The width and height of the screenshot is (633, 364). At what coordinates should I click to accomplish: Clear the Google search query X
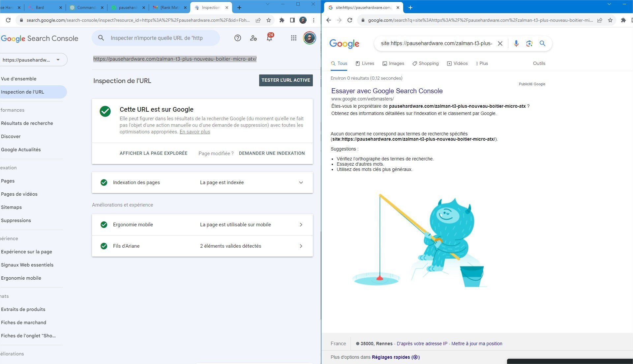(500, 43)
